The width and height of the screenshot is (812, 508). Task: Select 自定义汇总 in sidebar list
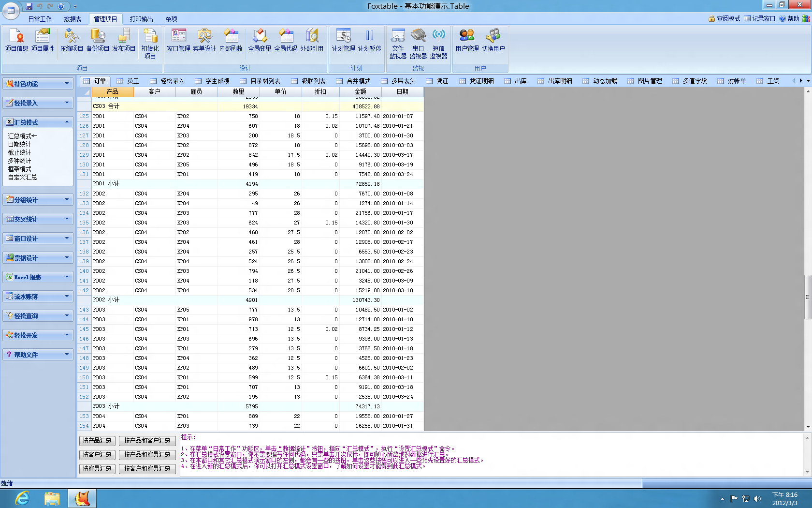[x=22, y=177]
